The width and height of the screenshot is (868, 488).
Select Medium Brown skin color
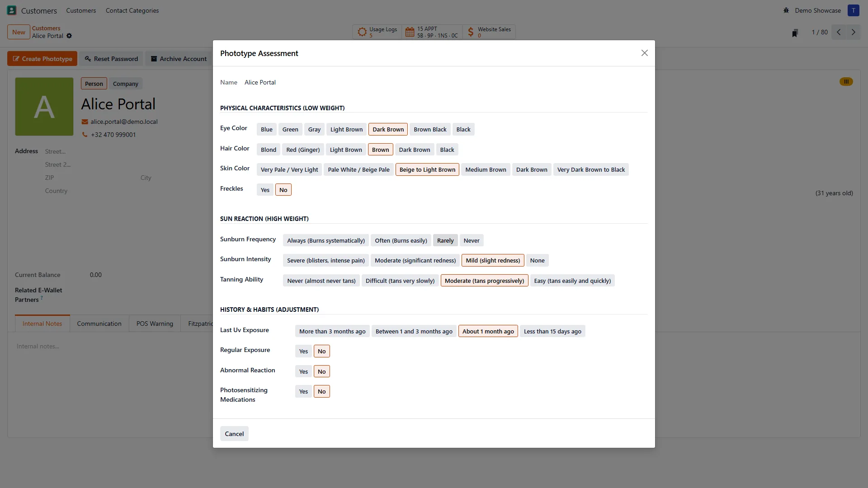pyautogui.click(x=486, y=170)
